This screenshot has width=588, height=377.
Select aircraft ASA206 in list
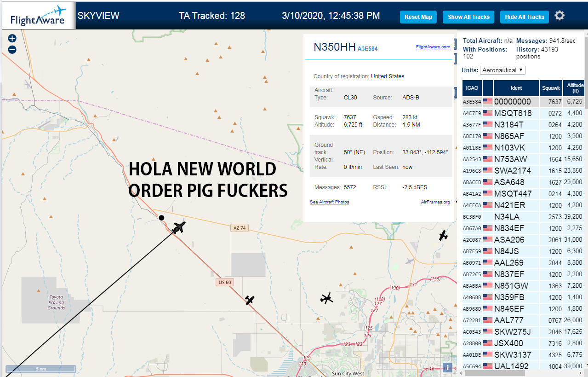tap(523, 240)
